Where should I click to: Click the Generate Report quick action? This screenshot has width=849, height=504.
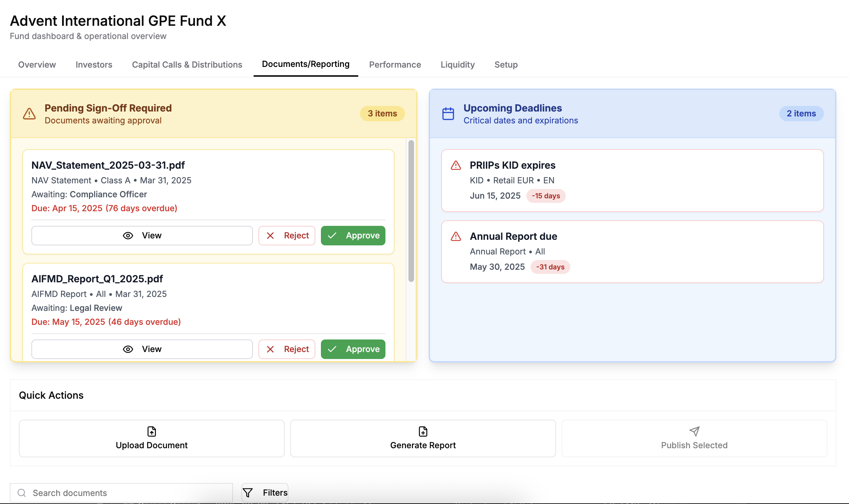[423, 438]
